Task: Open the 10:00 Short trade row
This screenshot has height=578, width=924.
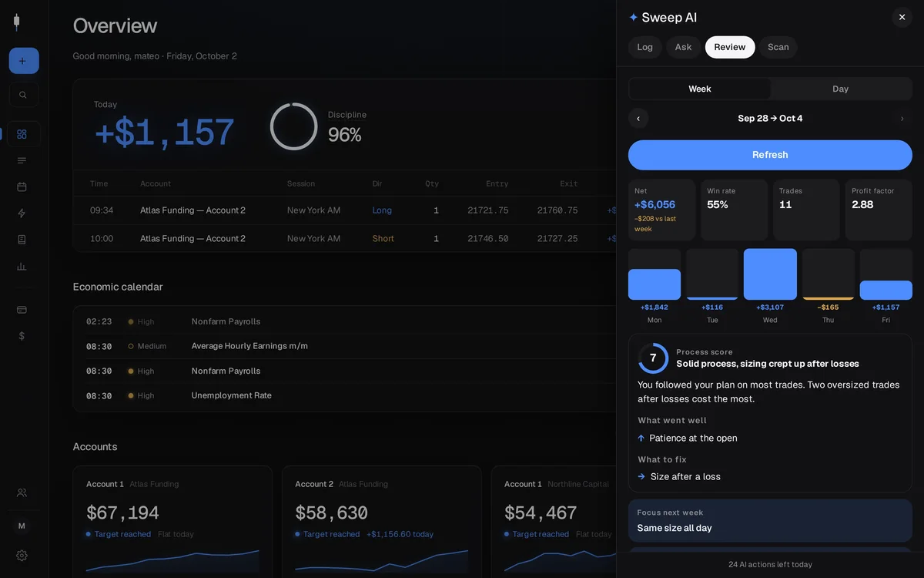Action: point(344,239)
